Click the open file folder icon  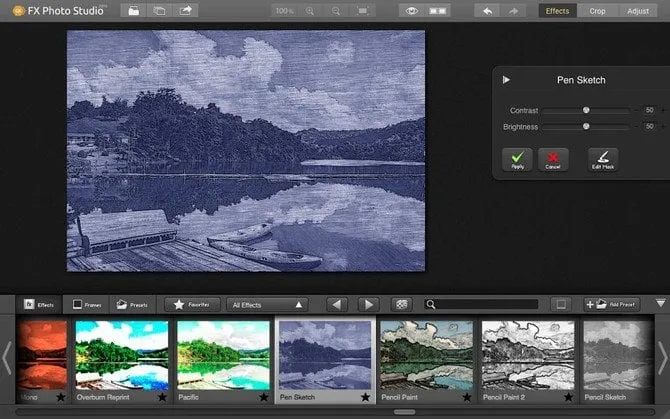(x=133, y=10)
